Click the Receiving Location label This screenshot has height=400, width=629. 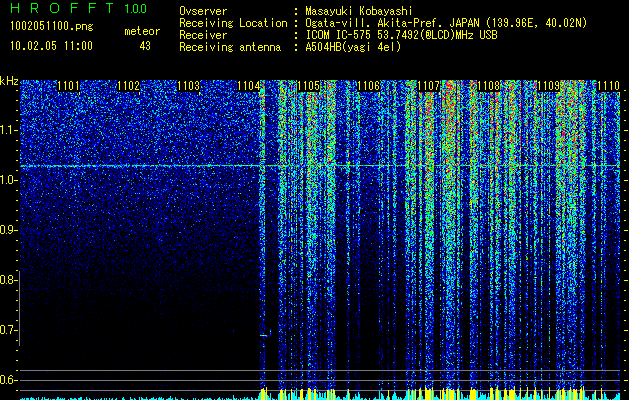pos(233,23)
